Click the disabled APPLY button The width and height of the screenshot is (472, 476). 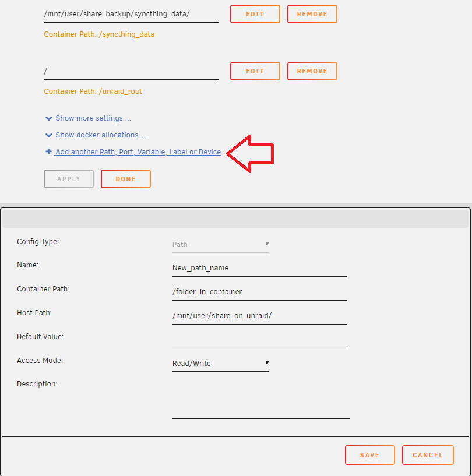pyautogui.click(x=68, y=179)
